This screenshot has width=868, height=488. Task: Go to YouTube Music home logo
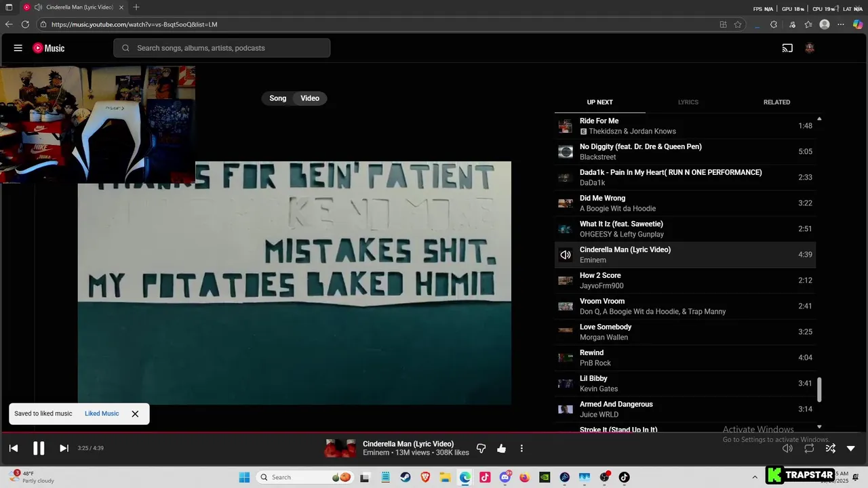click(x=49, y=48)
